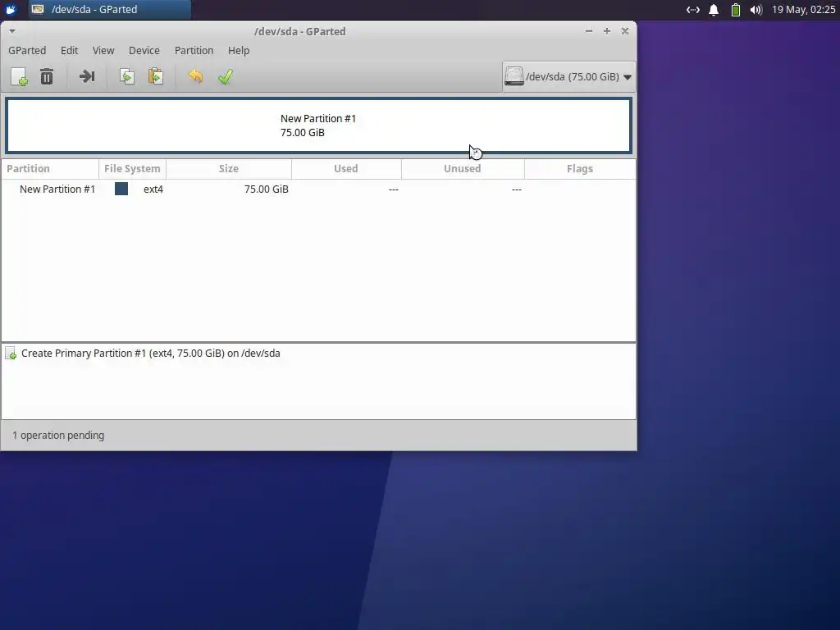Minimize the GParted window

589,31
